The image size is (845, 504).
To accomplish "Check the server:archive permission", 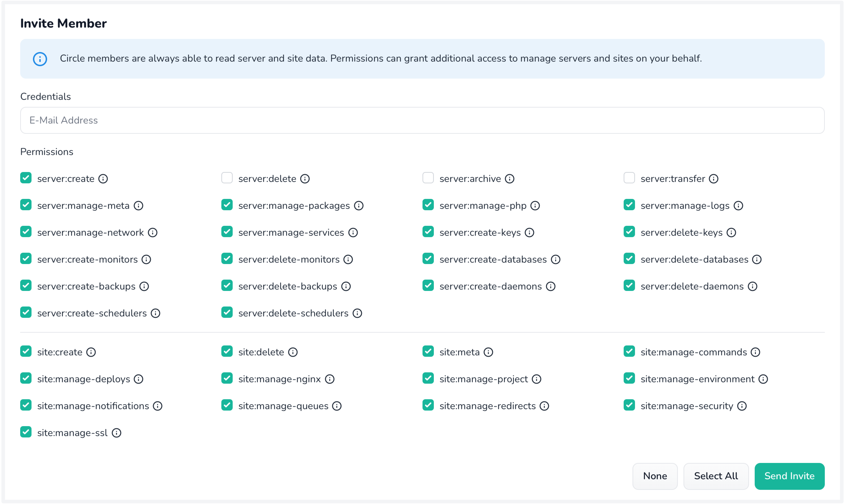I will 428,178.
